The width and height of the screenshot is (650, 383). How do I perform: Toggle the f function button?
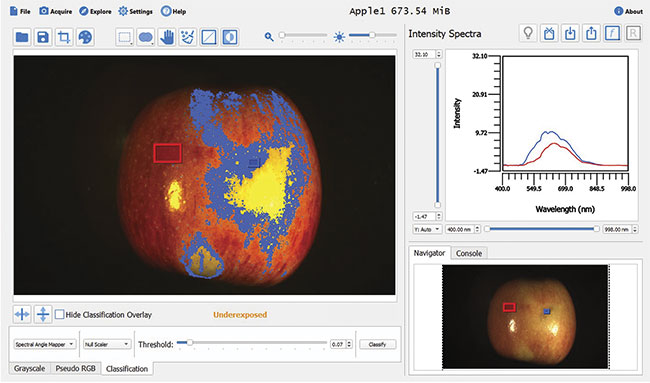click(x=612, y=33)
